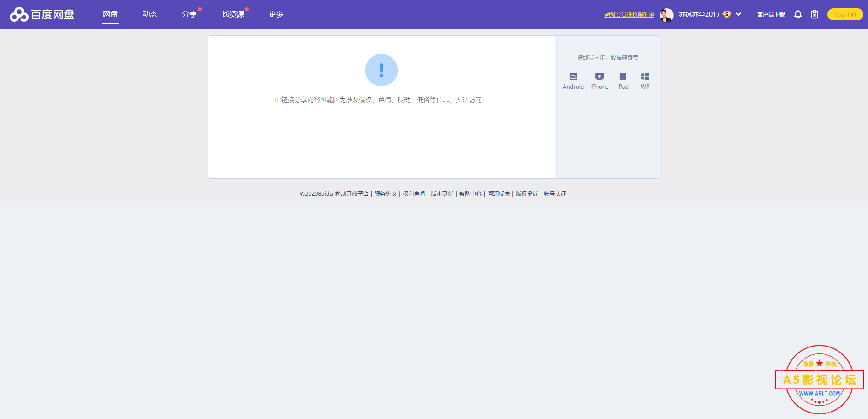Click the blocked-link warning message text
The height and width of the screenshot is (419, 868).
tap(380, 100)
